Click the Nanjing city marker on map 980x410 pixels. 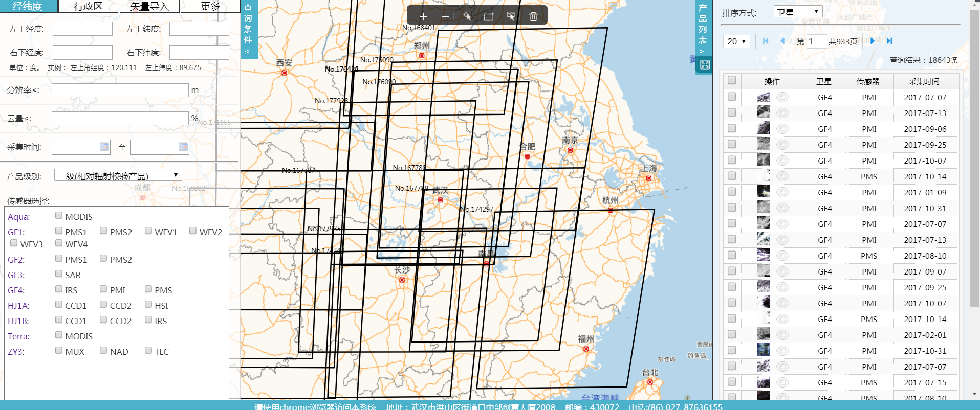pyautogui.click(x=570, y=150)
